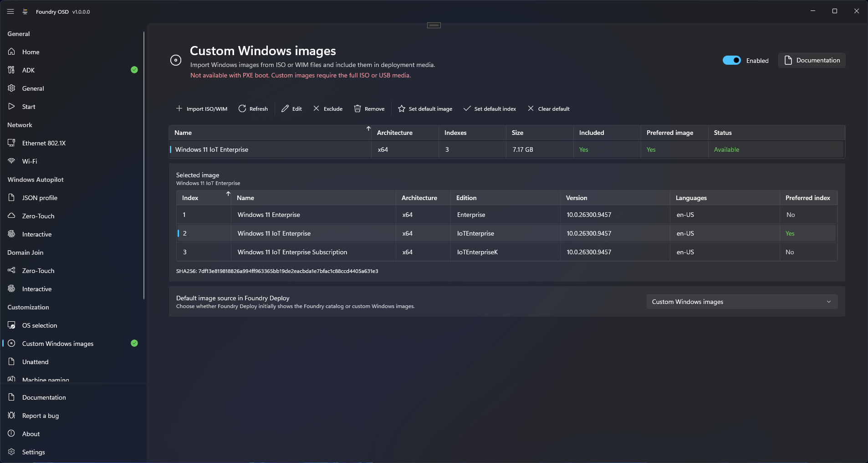Click Clear default

click(x=549, y=108)
